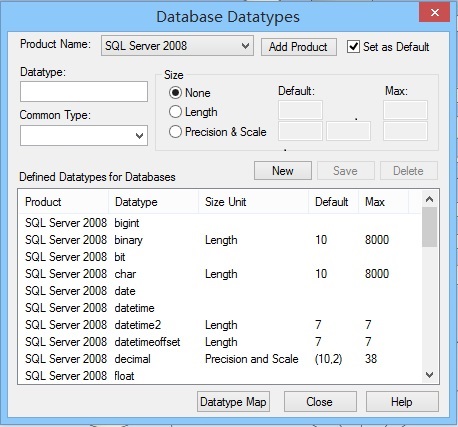Select the bigint datatype row
The width and height of the screenshot is (458, 427).
[x=220, y=223]
